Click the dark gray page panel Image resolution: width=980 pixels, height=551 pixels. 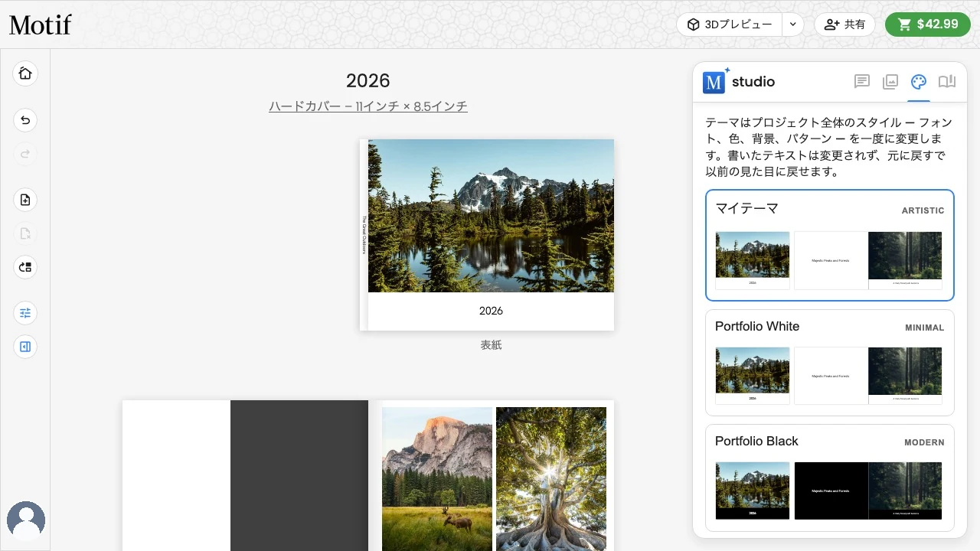coord(299,475)
